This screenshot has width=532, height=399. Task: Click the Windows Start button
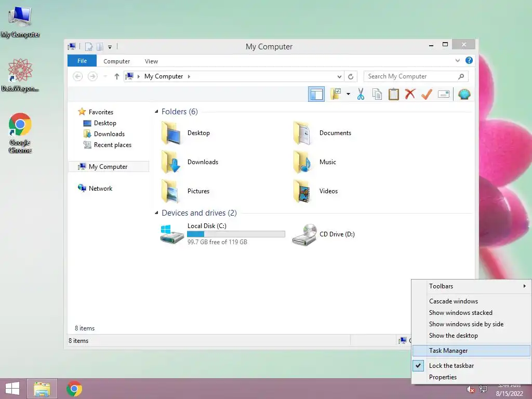click(12, 389)
